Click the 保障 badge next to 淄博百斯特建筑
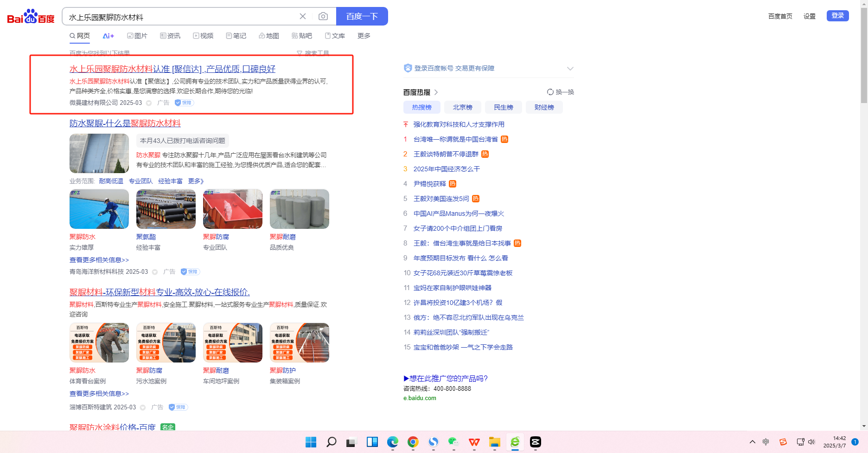This screenshot has height=453, width=868. (178, 407)
